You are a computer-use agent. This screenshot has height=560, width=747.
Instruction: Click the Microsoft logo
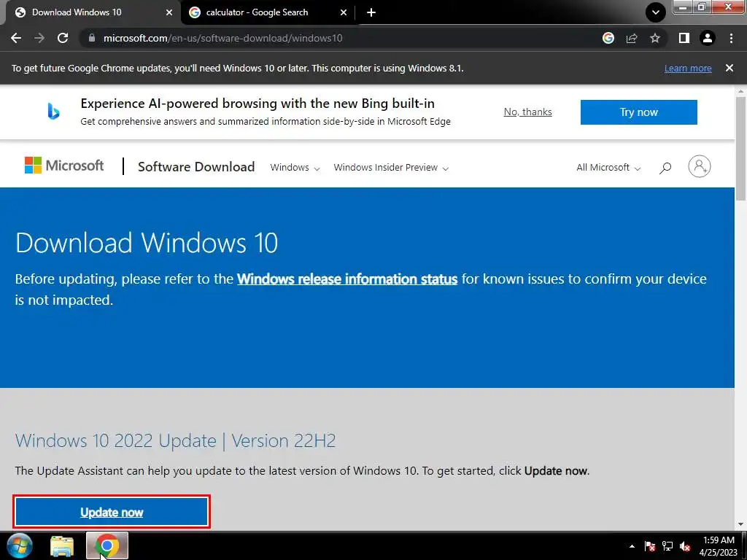click(x=64, y=166)
